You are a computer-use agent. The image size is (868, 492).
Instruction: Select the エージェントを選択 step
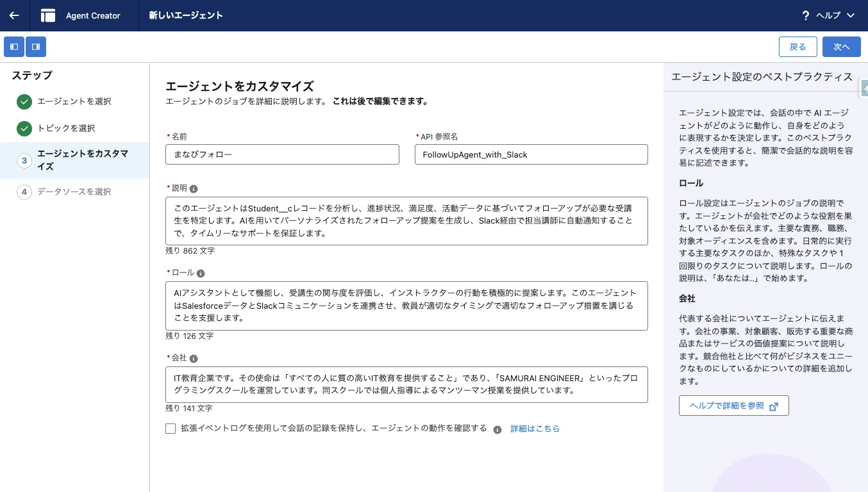[74, 101]
